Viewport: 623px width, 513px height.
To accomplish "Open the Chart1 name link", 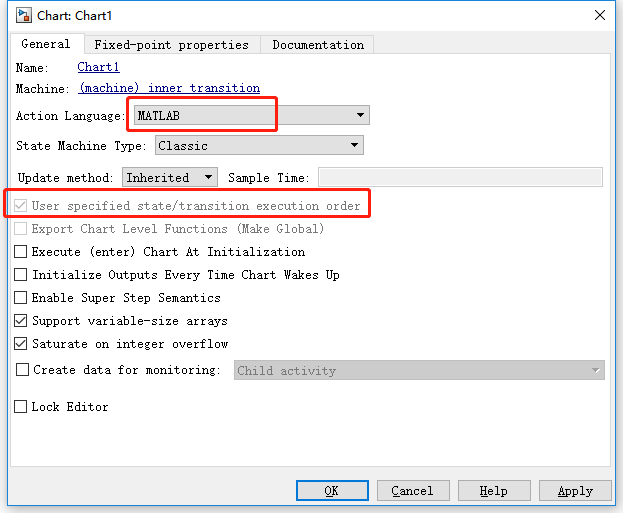I will (x=98, y=67).
